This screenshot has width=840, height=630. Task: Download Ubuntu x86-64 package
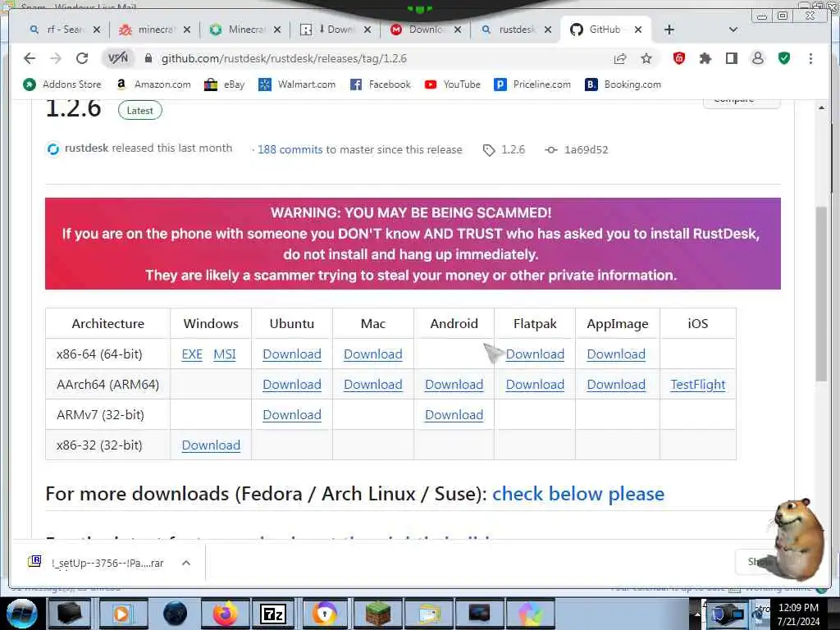tap(292, 354)
